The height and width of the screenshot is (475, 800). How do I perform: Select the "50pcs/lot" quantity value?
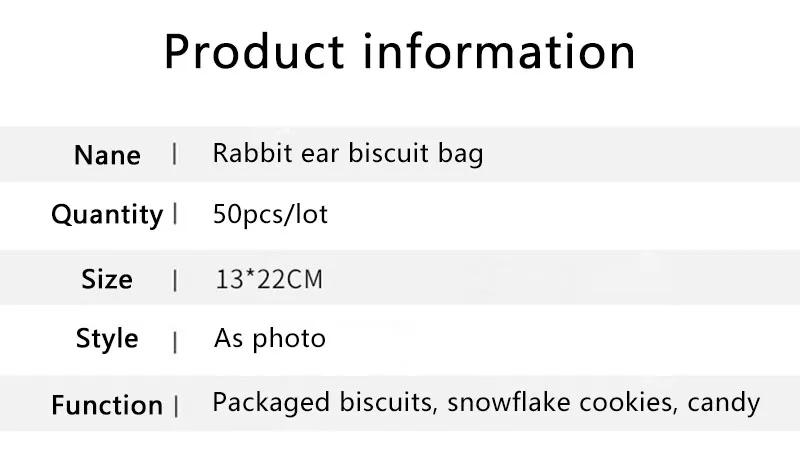[x=270, y=215]
